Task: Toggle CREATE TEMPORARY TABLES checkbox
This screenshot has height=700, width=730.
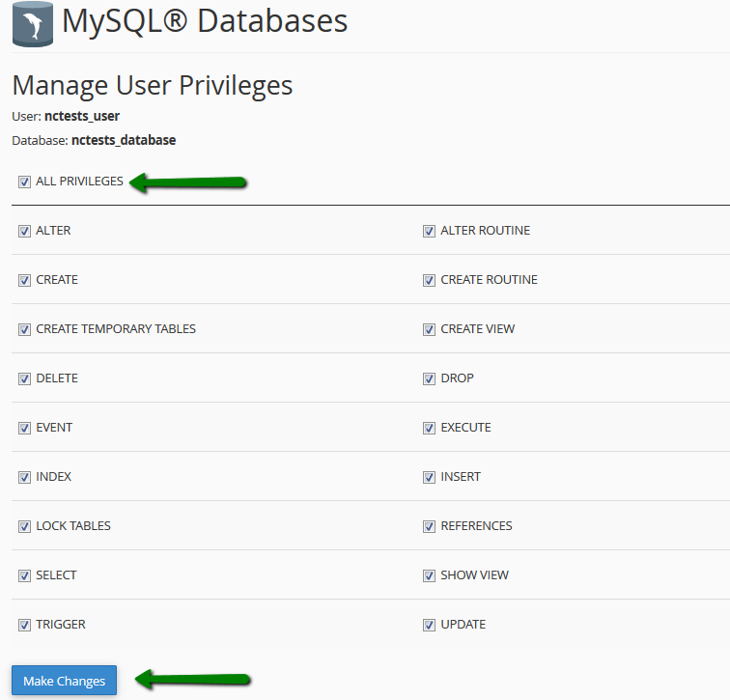Action: point(24,329)
